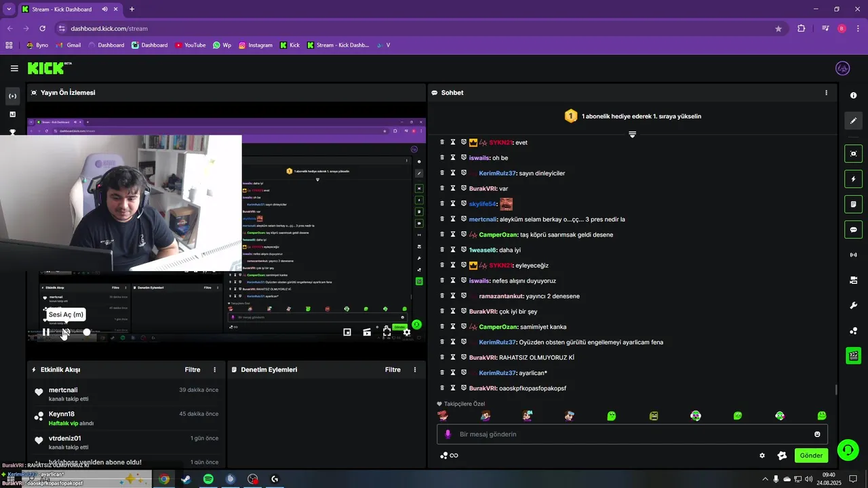Screen dimensions: 868x488
Task: Open the Instagram bookmark
Action: (255, 45)
